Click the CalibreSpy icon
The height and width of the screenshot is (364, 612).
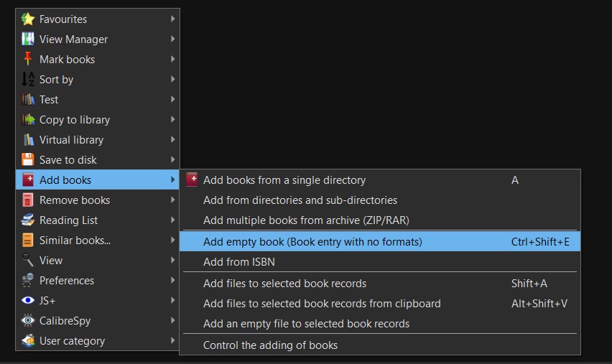pyautogui.click(x=28, y=321)
